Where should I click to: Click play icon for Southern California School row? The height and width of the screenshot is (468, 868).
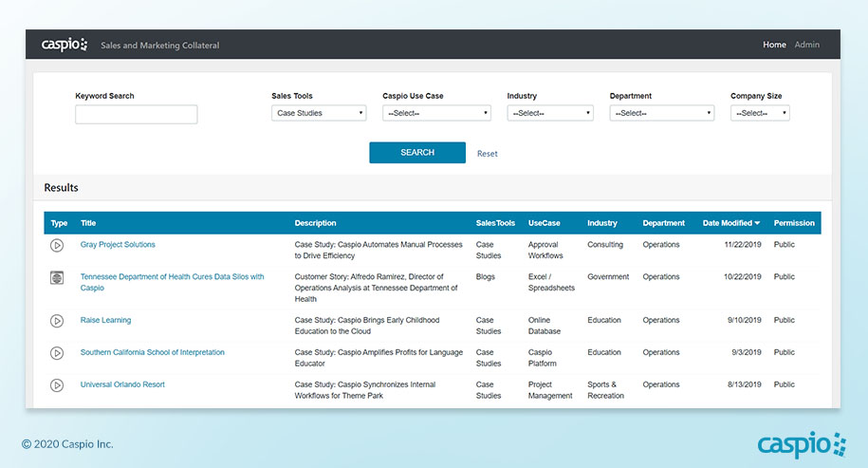57,353
